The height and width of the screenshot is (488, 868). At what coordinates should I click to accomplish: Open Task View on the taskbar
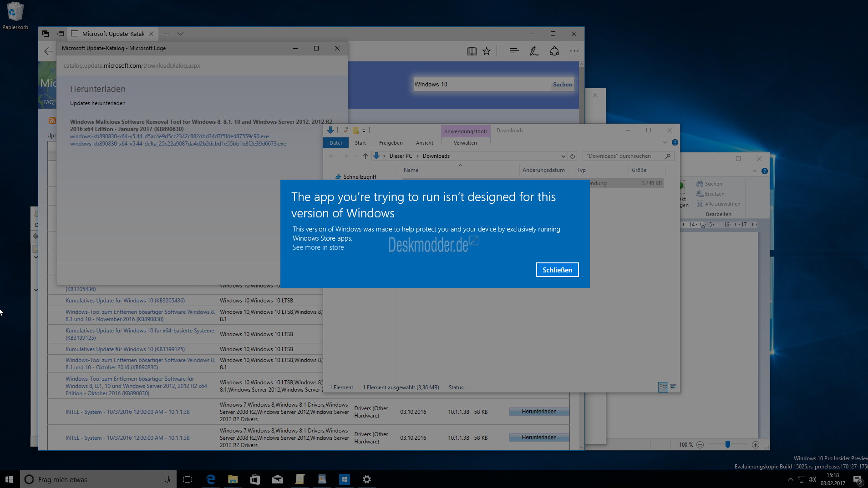coord(187,479)
